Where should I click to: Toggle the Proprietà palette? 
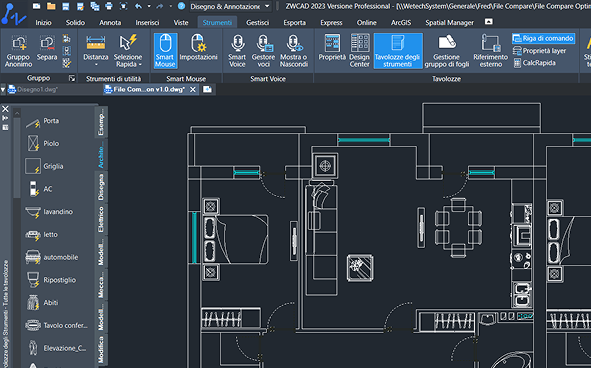(x=332, y=48)
